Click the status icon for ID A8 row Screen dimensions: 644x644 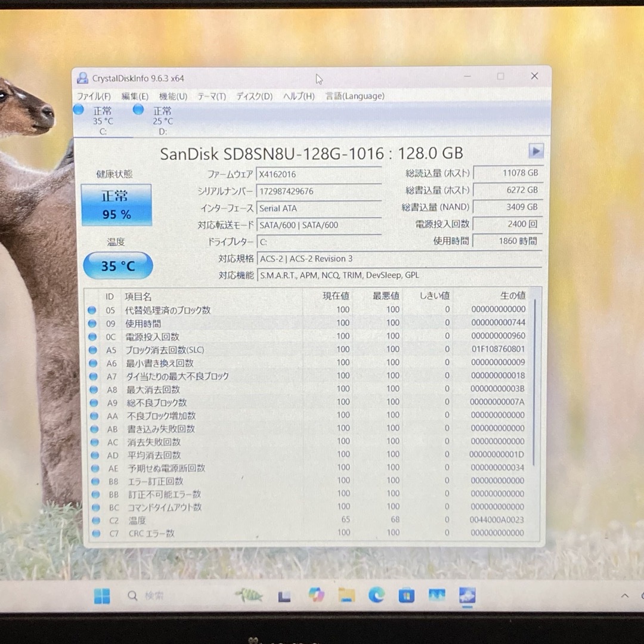[94, 389]
